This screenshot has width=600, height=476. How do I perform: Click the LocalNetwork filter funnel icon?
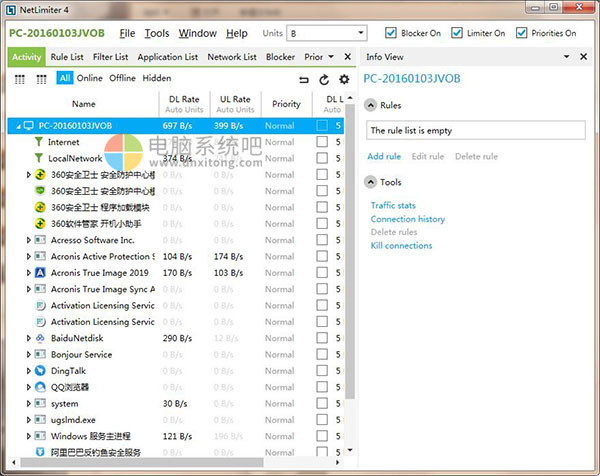click(39, 158)
